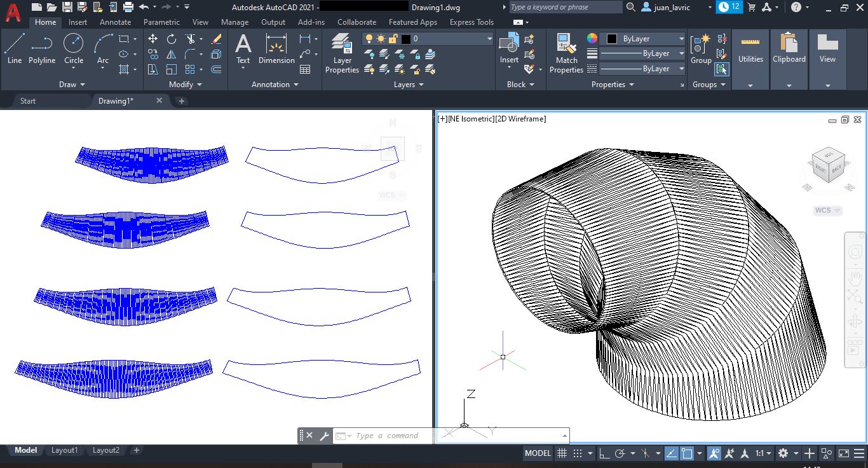Screen dimensions: 868x468
Task: Toggle annotation objects visibility in status bar
Action: pyautogui.click(x=714, y=453)
